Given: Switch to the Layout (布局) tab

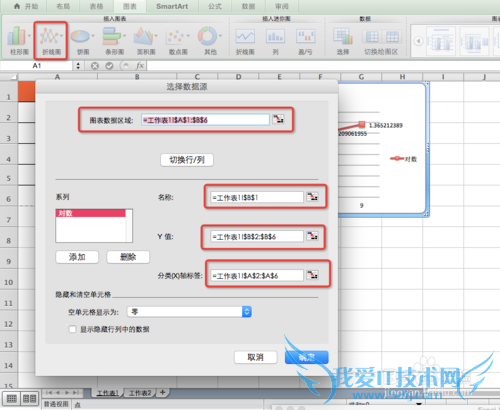Looking at the screenshot, I should pyautogui.click(x=63, y=6).
